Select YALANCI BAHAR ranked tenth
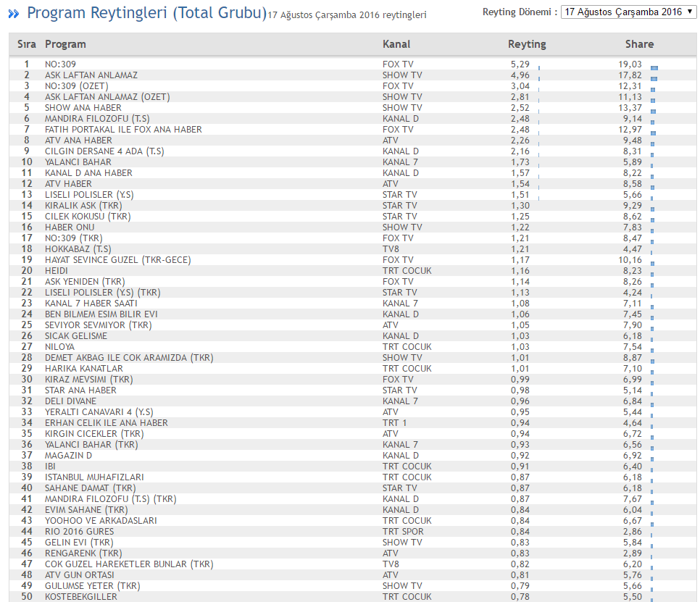700x602 pixels. [x=78, y=162]
